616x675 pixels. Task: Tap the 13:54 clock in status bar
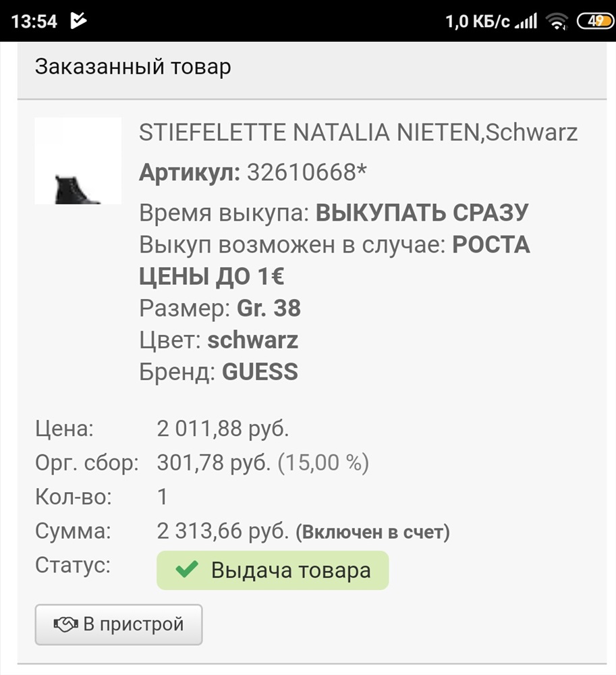pos(34,22)
